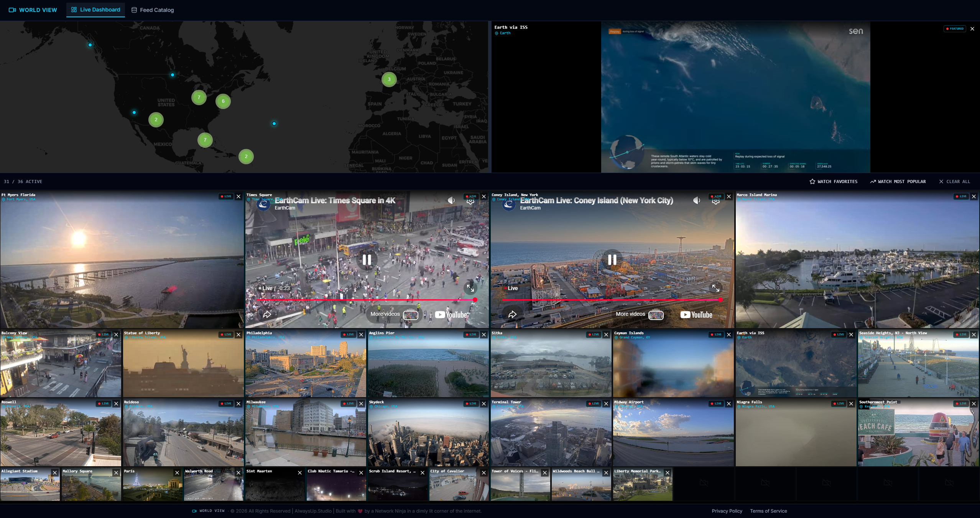The image size is (980, 518).
Task: Click the World View camera logo in the header
Action: click(13, 10)
